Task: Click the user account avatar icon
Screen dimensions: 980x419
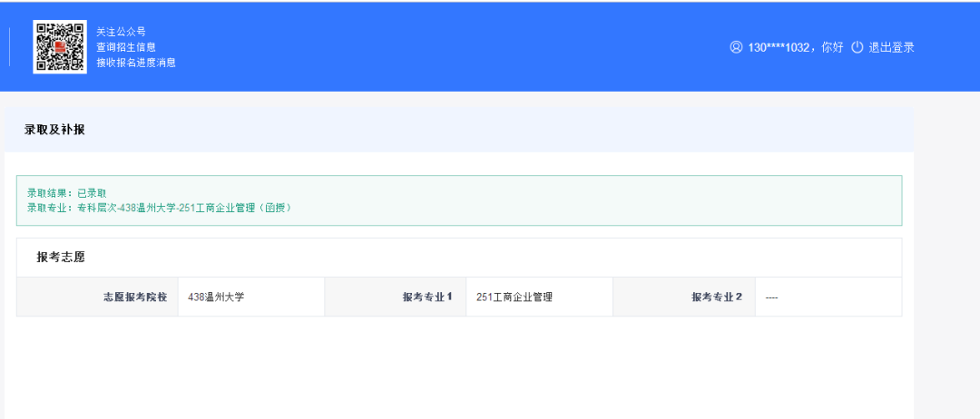Action: (x=736, y=47)
